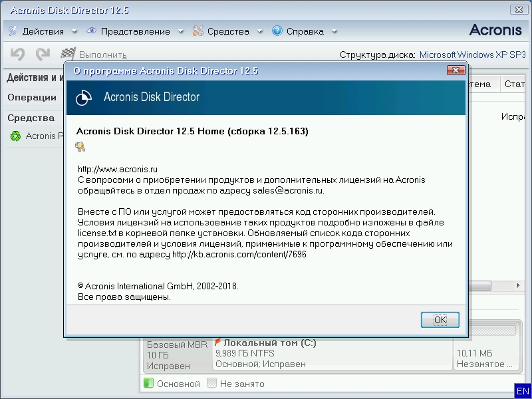Click the hatched Не занято legend swatch
The height and width of the screenshot is (399, 532).
(211, 383)
